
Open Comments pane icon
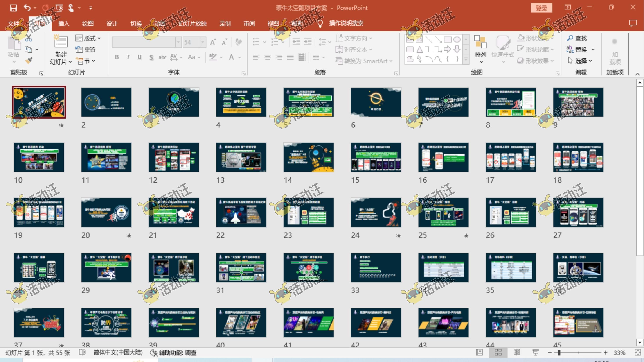(633, 23)
